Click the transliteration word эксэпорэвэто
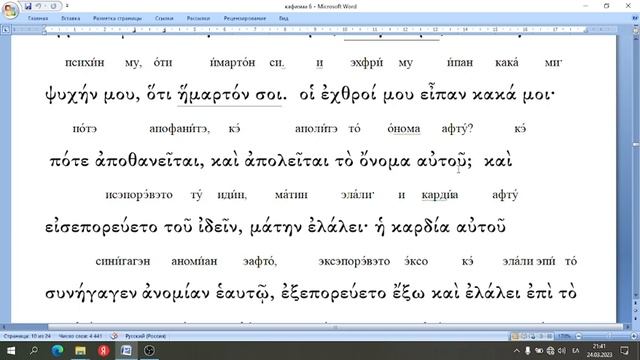This screenshot has width=640, height=360. (x=354, y=261)
